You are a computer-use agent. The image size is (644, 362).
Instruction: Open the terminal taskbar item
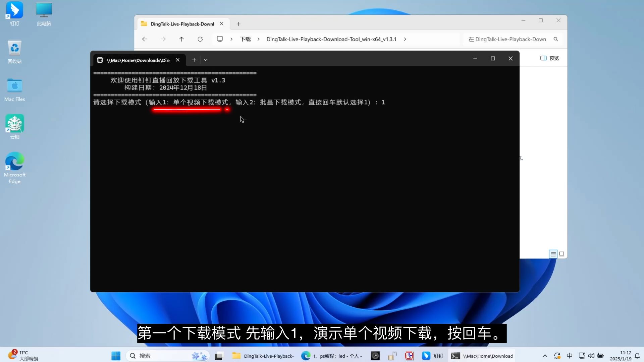point(482,356)
